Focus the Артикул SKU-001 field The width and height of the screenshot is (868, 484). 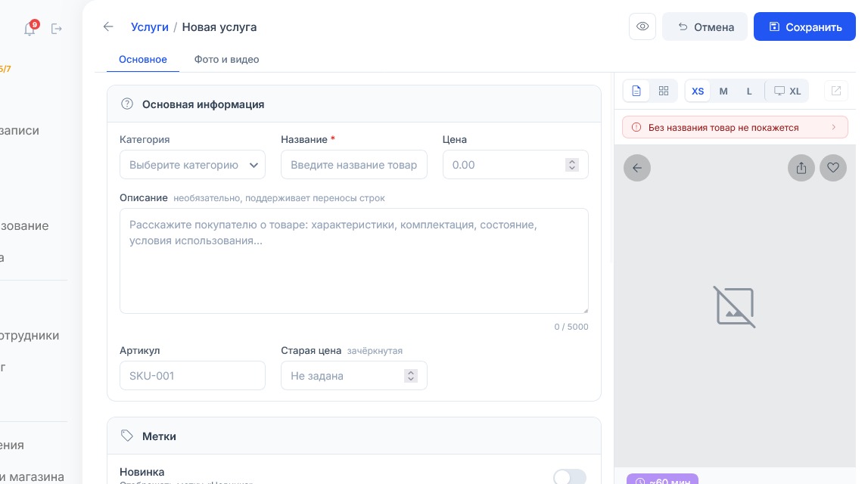192,376
